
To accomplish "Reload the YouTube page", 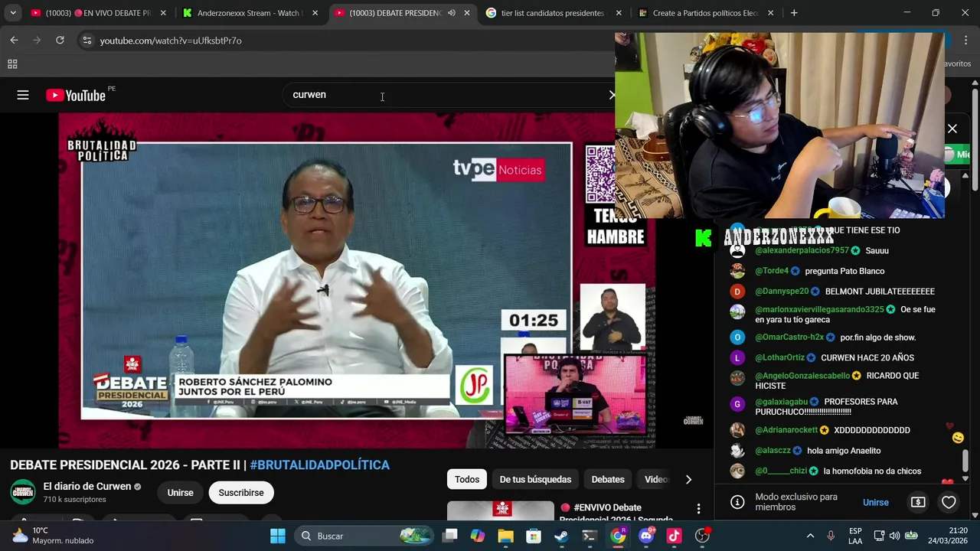I will pos(60,40).
